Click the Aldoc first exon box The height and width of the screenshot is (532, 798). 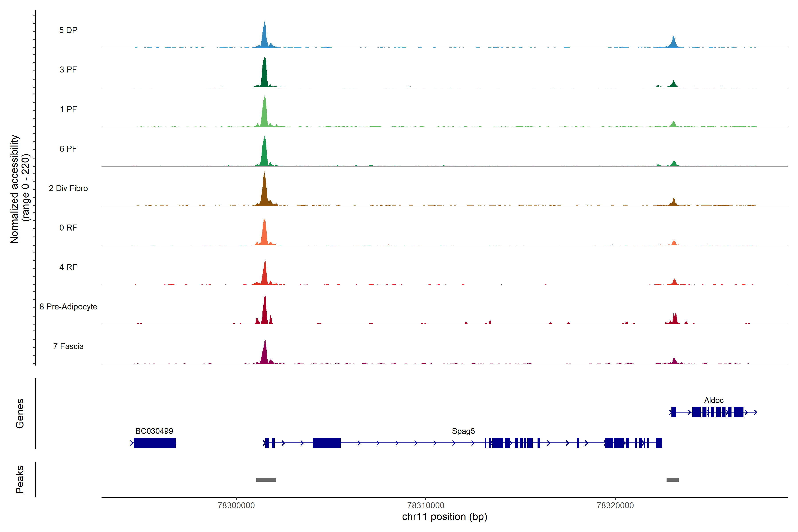coord(674,412)
